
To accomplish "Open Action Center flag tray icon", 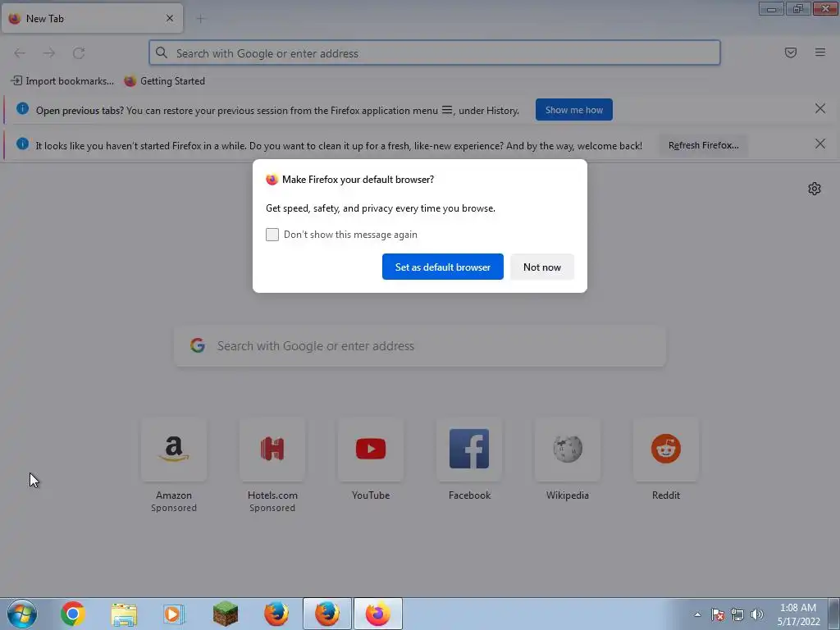I will (718, 614).
